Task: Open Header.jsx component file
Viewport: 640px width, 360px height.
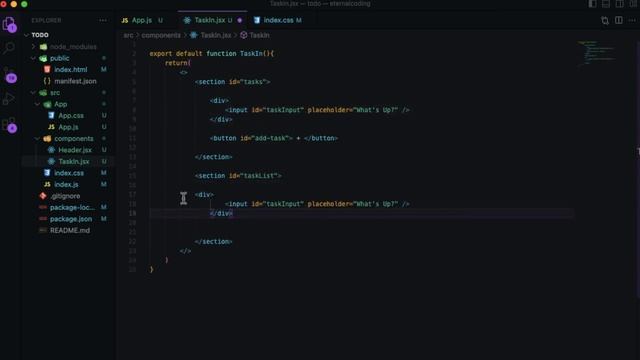Action: [75, 150]
